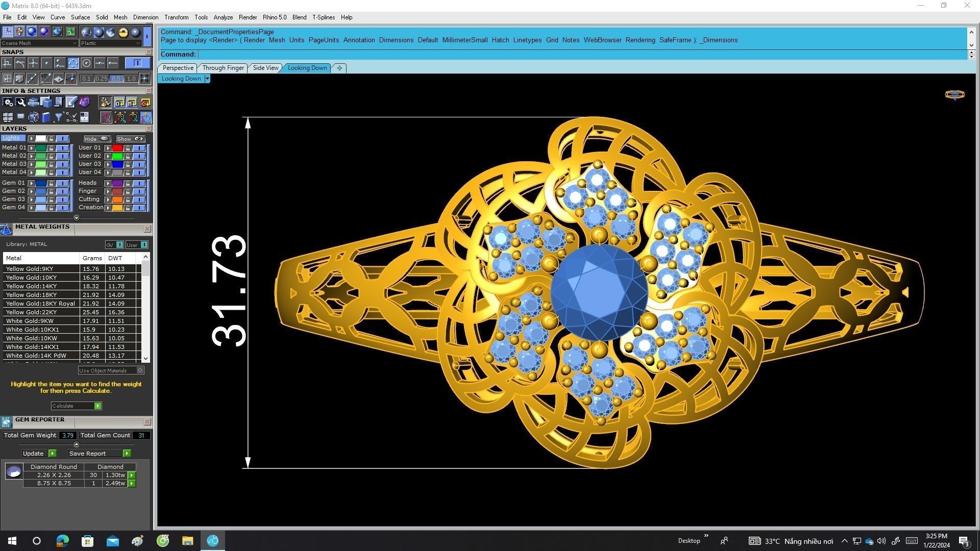Click the four-viewport green layout icon
This screenshot has width=980, height=551.
(70, 32)
